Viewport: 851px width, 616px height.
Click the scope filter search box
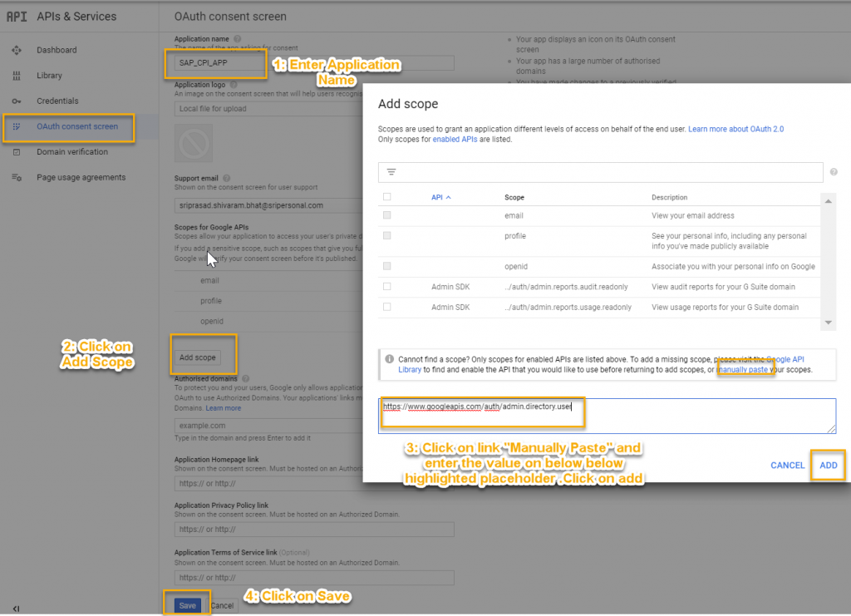(x=600, y=172)
